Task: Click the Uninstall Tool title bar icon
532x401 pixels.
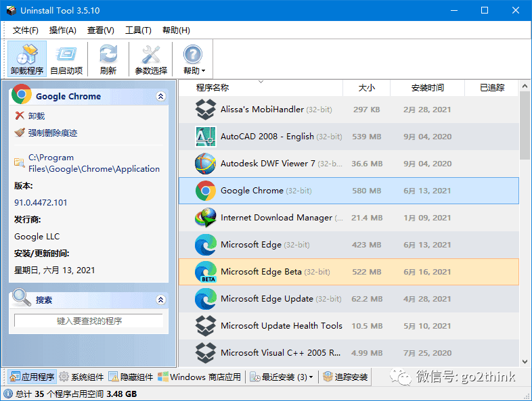Action: click(12, 11)
